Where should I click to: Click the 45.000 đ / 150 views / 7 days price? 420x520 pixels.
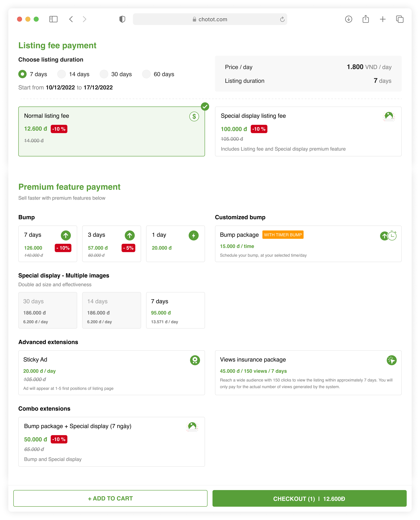pos(253,371)
